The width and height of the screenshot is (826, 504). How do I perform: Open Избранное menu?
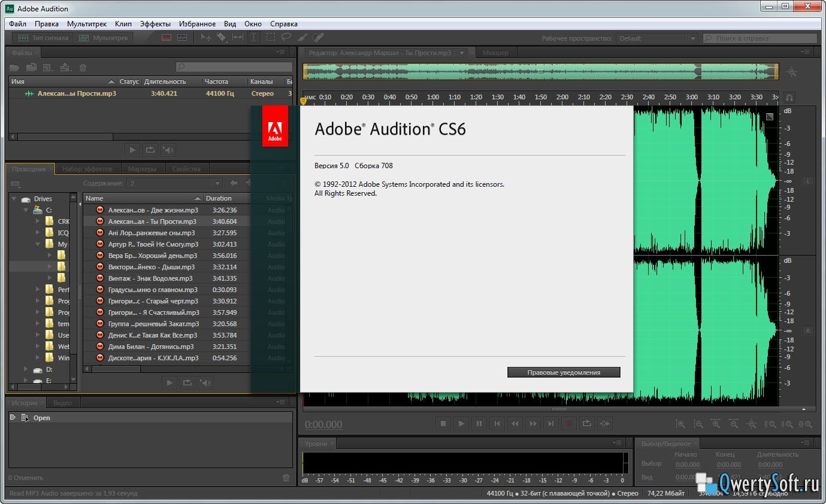click(196, 24)
